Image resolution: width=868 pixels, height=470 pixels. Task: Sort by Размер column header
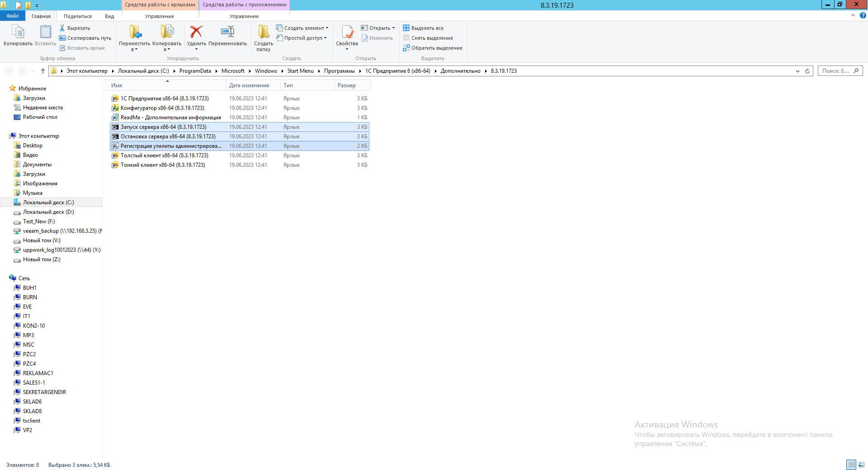(353, 85)
